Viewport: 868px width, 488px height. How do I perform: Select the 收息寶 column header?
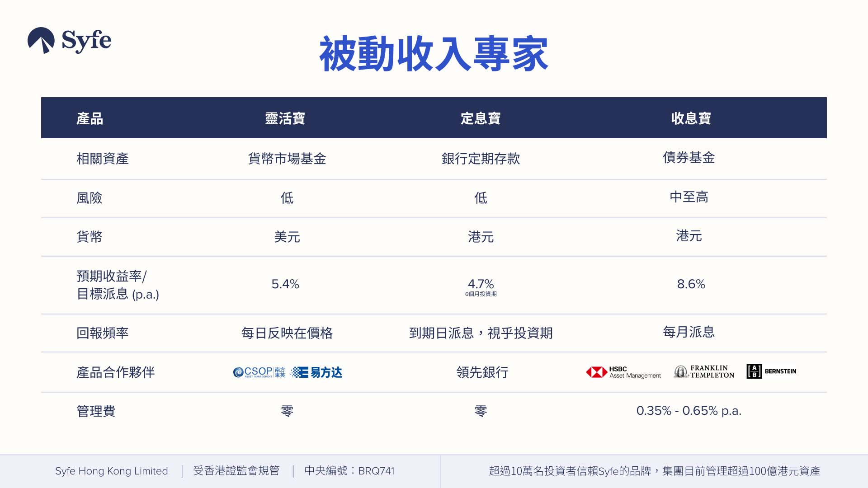[691, 119]
